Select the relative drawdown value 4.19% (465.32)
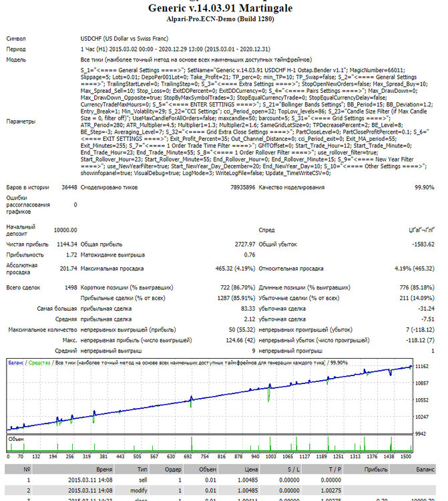Screen dimensions: 448x501 click(x=415, y=269)
